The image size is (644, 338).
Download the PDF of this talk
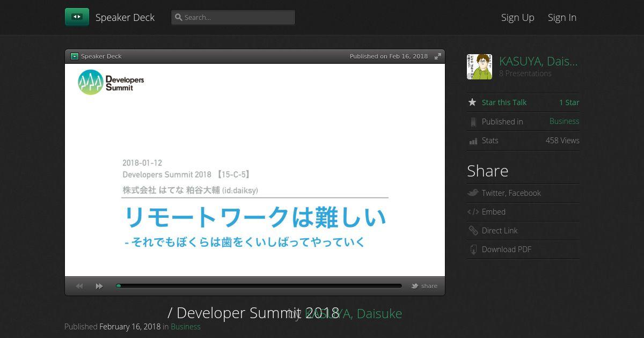[507, 249]
